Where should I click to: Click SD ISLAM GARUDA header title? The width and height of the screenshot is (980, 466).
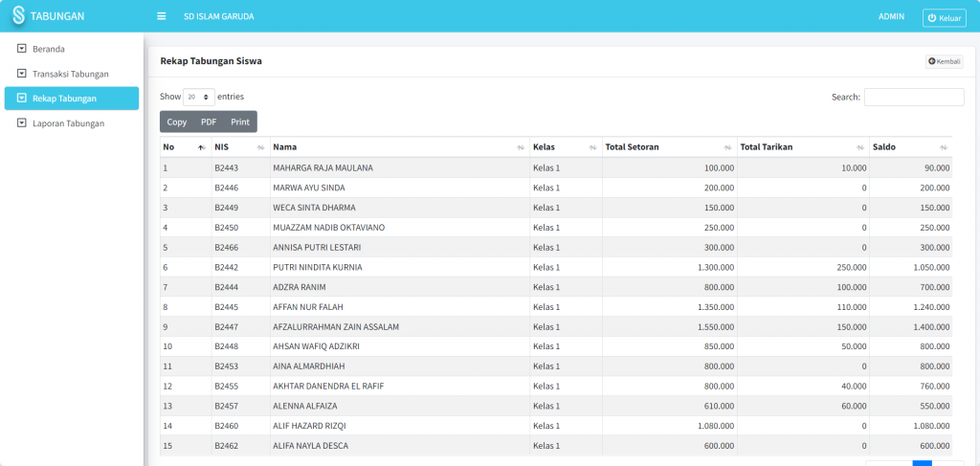[219, 17]
